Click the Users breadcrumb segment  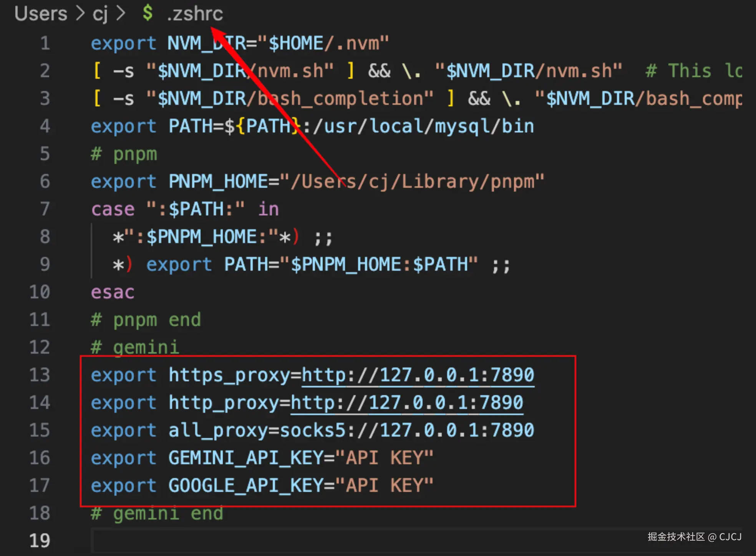(x=41, y=14)
